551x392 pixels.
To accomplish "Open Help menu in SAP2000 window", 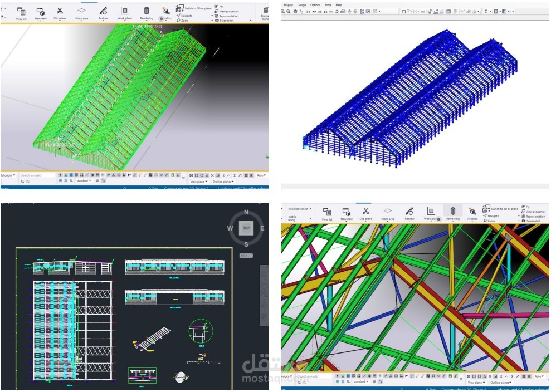I will [338, 5].
